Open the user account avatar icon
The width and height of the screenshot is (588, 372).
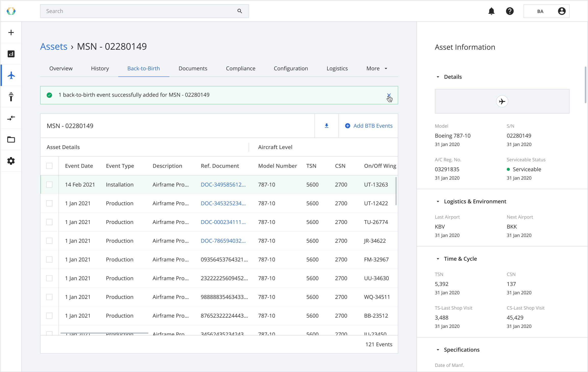[562, 11]
